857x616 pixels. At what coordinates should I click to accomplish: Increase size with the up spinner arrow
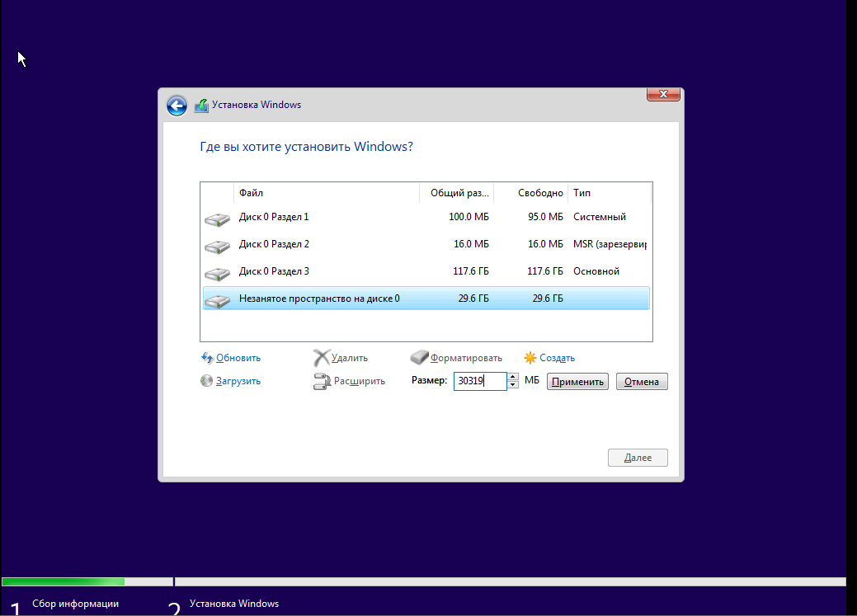(x=513, y=377)
